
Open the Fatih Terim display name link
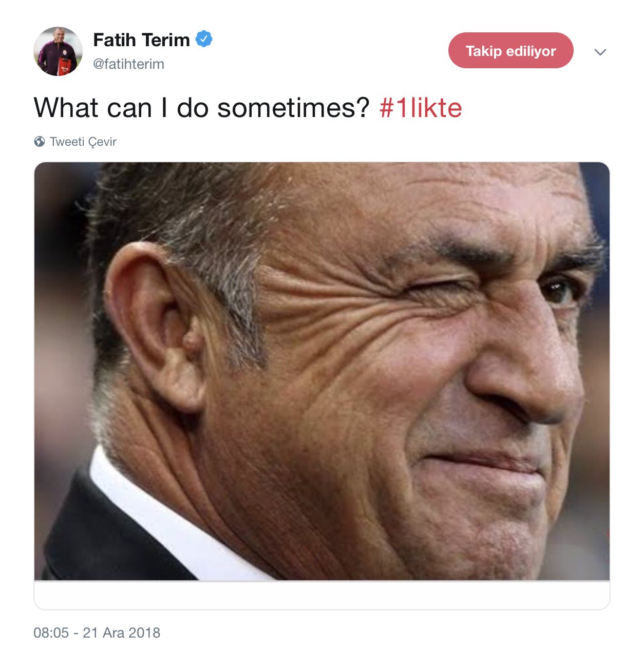[x=141, y=40]
